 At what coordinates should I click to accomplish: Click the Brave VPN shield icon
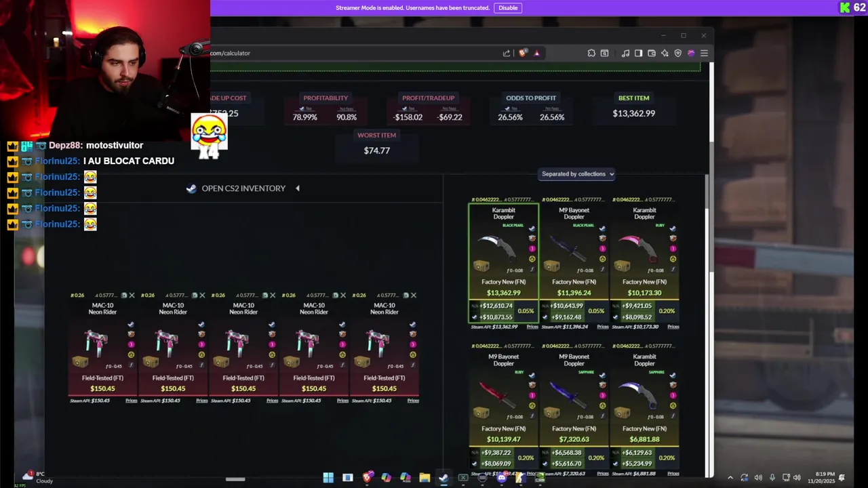tap(677, 53)
